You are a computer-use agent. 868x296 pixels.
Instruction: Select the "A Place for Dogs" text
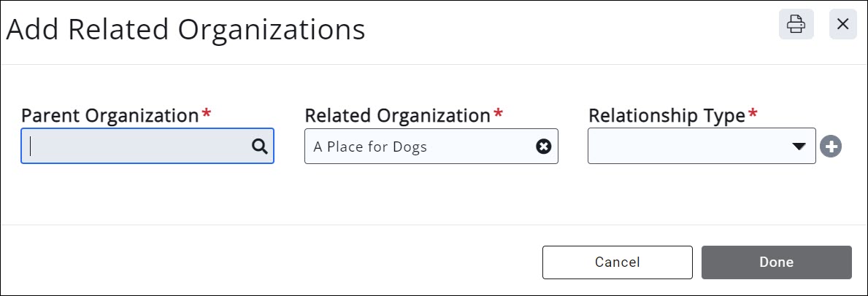pos(370,147)
